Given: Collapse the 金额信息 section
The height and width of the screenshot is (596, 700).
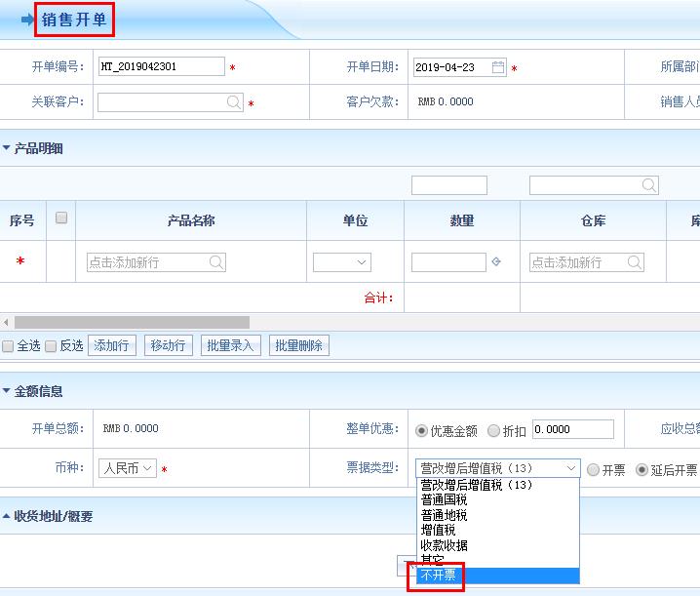Looking at the screenshot, I should coord(6,391).
